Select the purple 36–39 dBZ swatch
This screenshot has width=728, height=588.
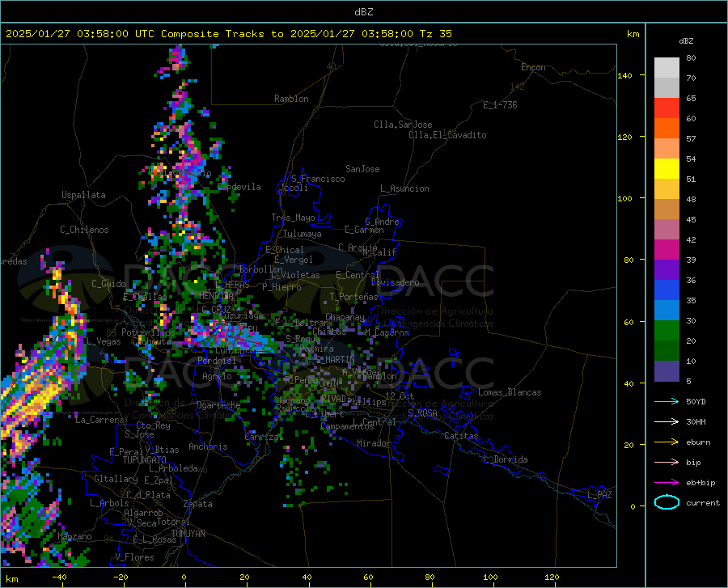click(667, 270)
